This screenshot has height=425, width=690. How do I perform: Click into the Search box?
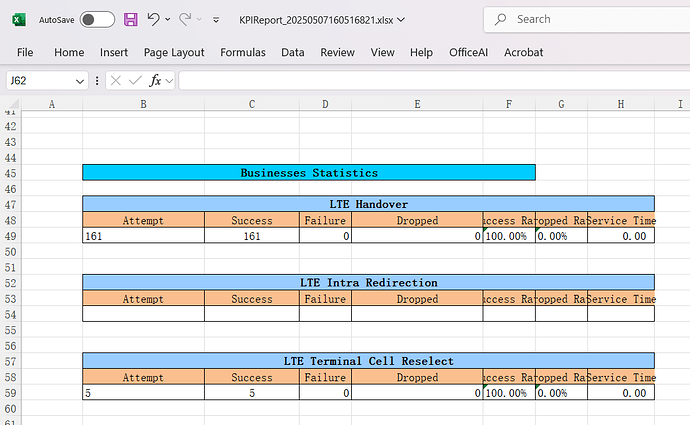tap(587, 19)
